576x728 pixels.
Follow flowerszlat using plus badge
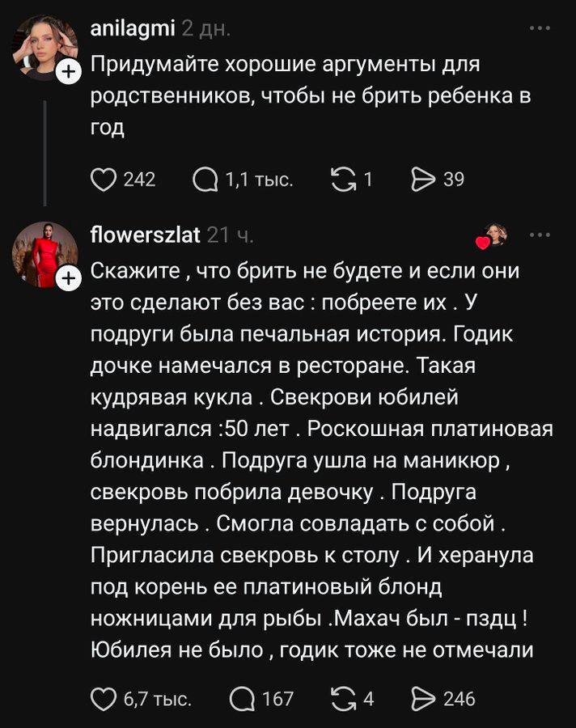click(69, 280)
